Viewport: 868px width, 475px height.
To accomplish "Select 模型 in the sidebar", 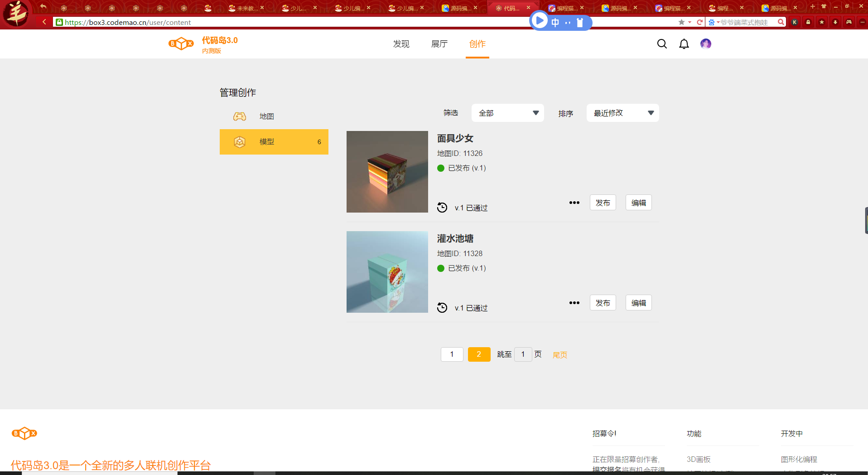I will coord(274,142).
